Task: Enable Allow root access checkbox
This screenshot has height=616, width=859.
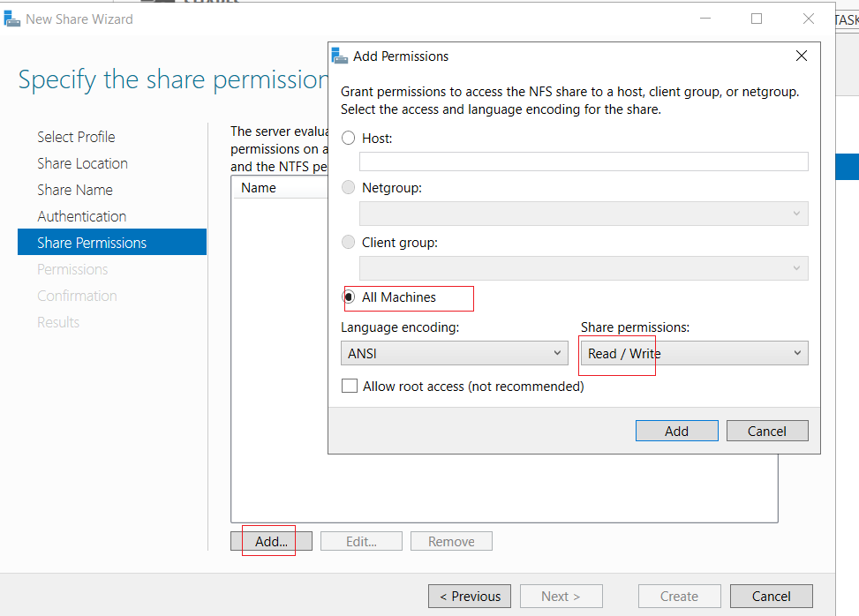Action: coord(350,386)
